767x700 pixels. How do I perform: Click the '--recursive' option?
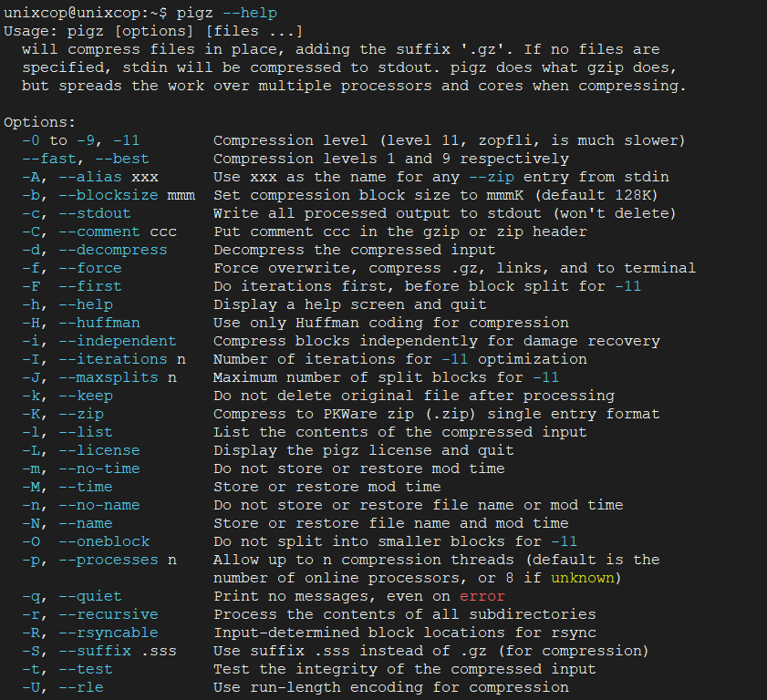point(109,615)
